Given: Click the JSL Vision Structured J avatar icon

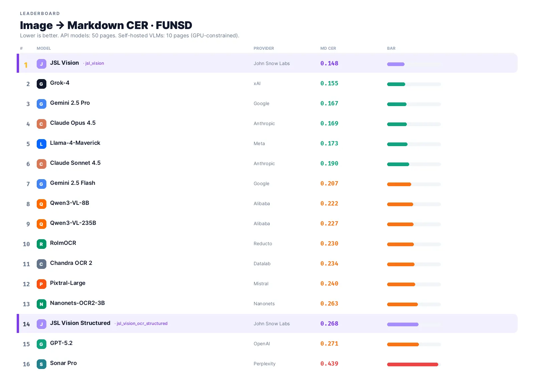Looking at the screenshot, I should pyautogui.click(x=41, y=324).
